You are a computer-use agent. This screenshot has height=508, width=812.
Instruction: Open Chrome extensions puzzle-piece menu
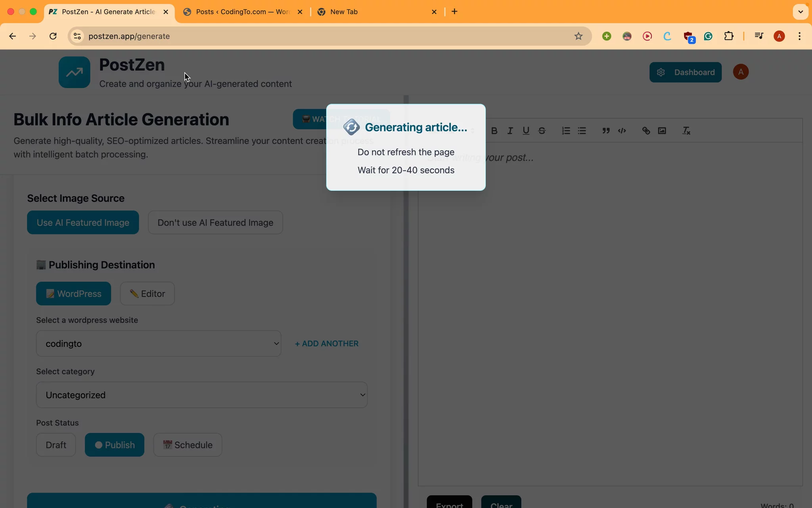730,36
